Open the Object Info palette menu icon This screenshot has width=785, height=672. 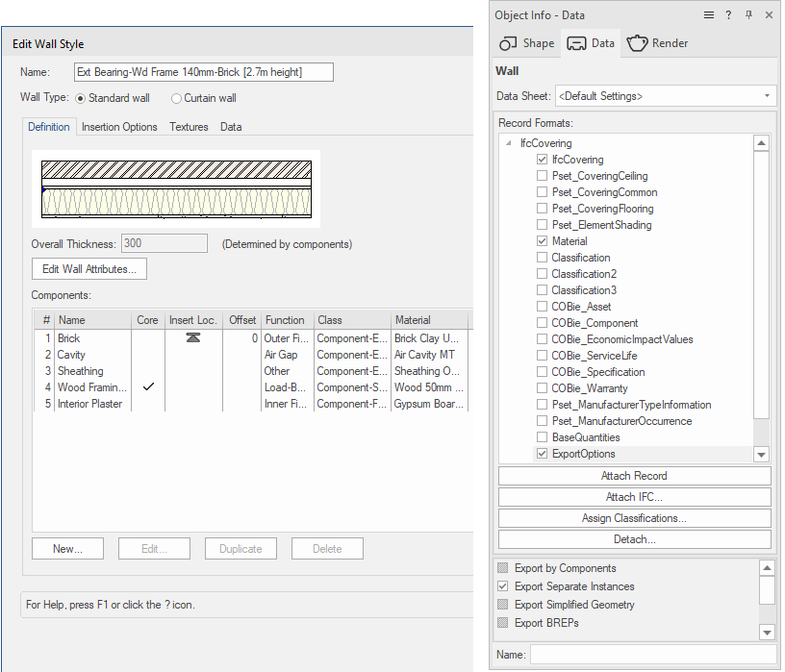point(709,15)
